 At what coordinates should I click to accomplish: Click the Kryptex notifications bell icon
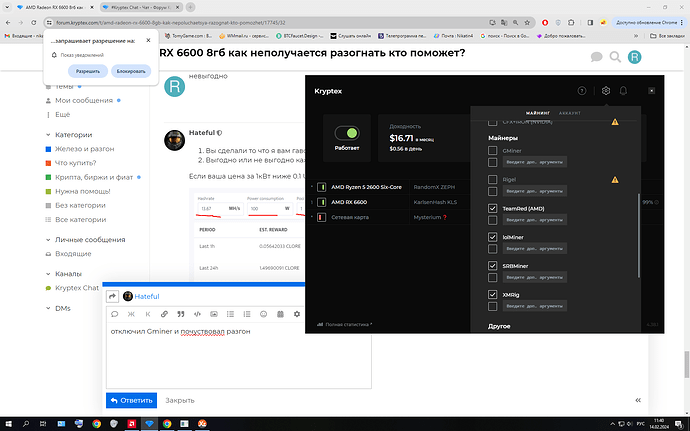623,91
